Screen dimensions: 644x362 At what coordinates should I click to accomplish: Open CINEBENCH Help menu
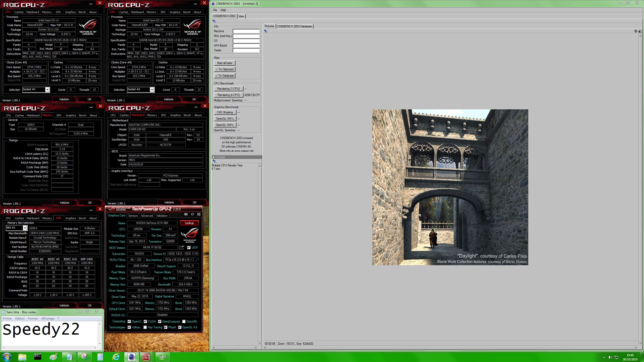[223, 10]
